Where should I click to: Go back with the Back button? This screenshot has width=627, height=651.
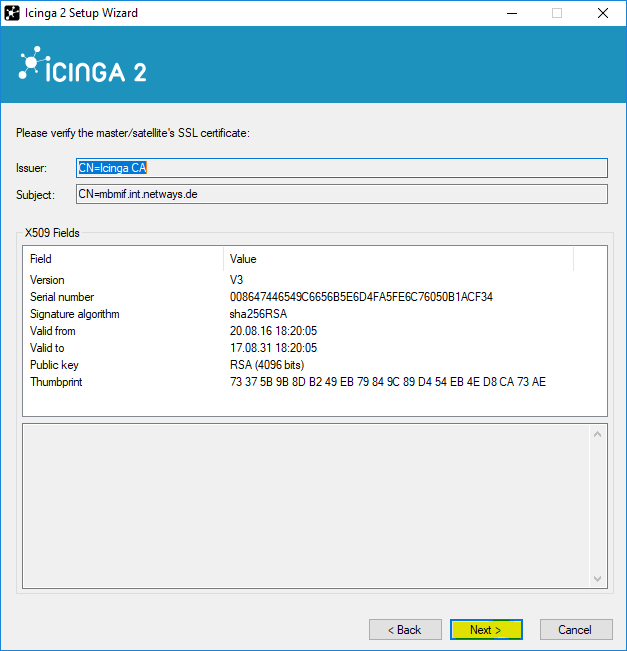coord(405,629)
